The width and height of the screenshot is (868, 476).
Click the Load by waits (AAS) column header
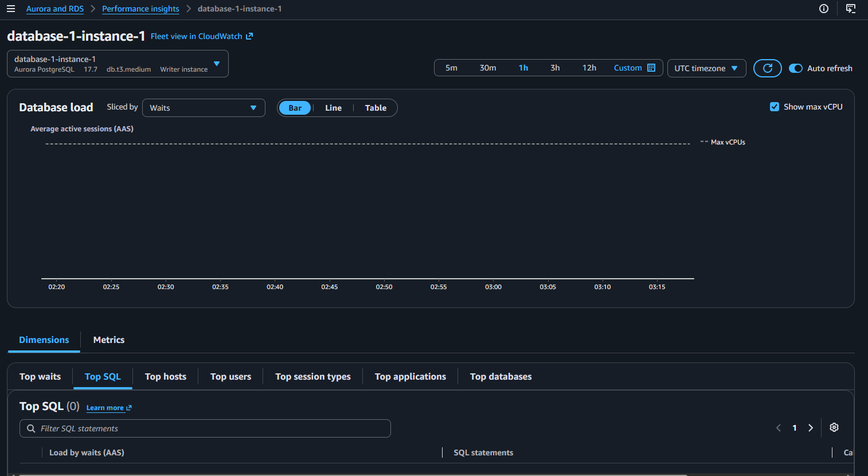(87, 452)
